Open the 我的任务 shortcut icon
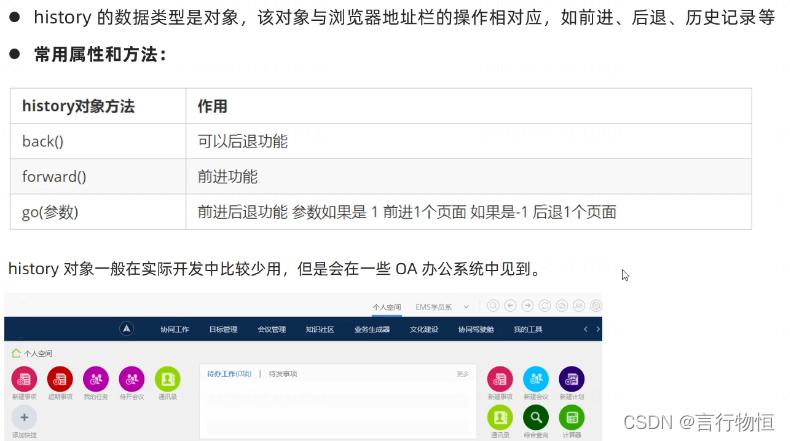Viewport: 790px width, 441px height. (x=96, y=379)
